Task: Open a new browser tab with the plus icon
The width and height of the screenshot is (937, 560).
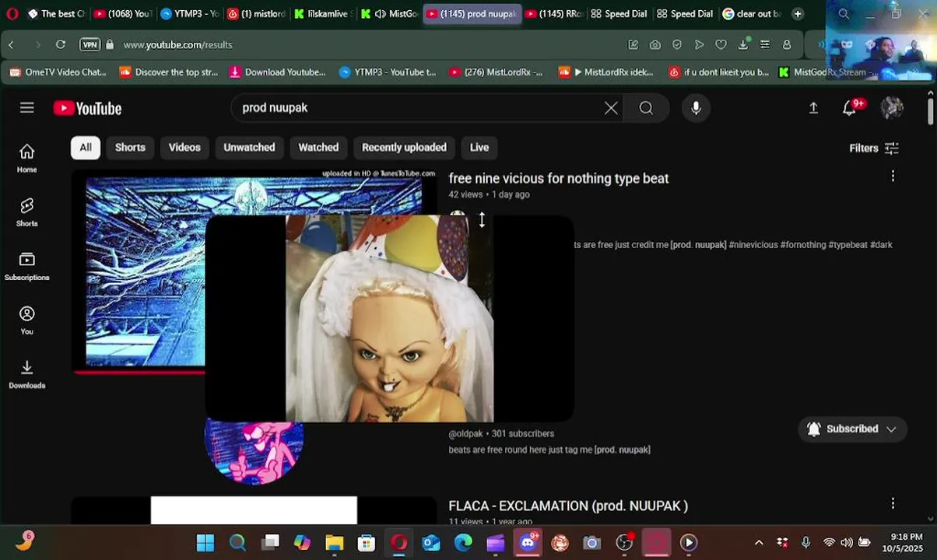Action: tap(797, 14)
